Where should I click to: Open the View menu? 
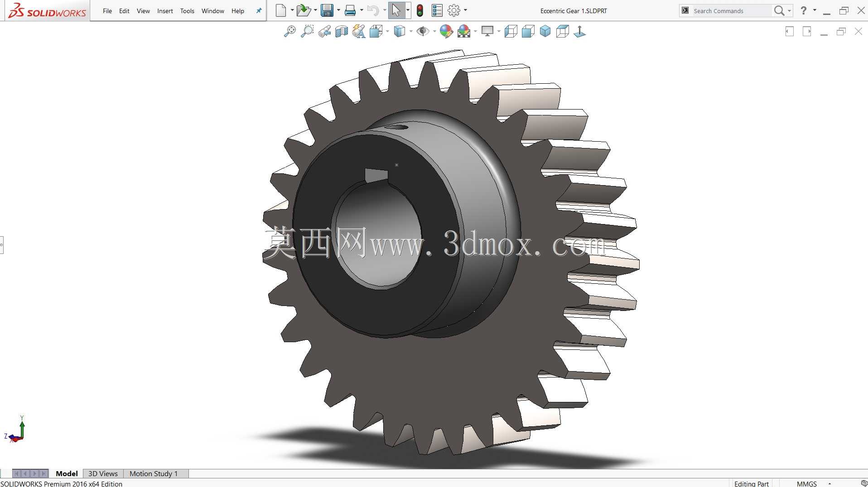coord(143,11)
